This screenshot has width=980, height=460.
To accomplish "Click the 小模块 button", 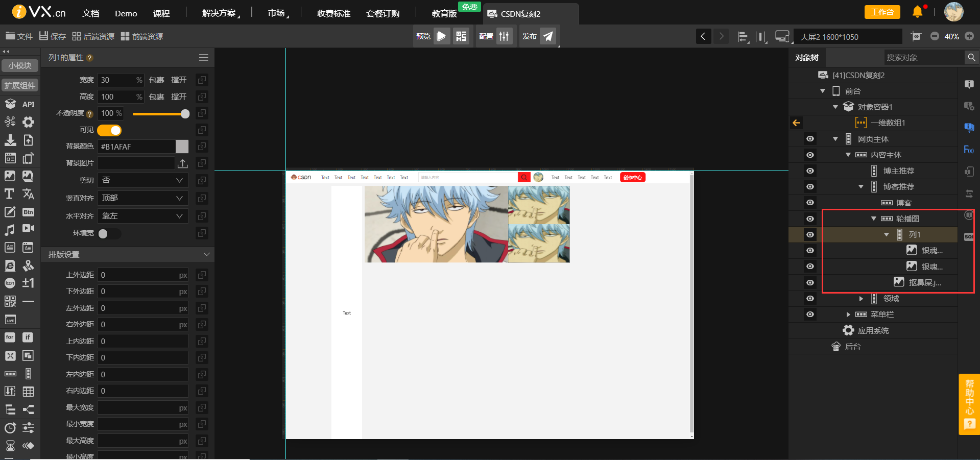I will coord(20,65).
